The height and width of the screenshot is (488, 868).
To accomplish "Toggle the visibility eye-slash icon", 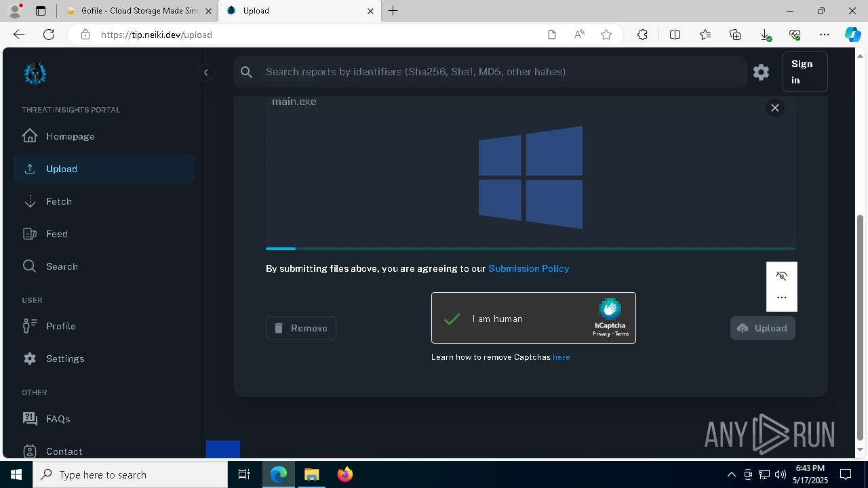I will tap(782, 276).
